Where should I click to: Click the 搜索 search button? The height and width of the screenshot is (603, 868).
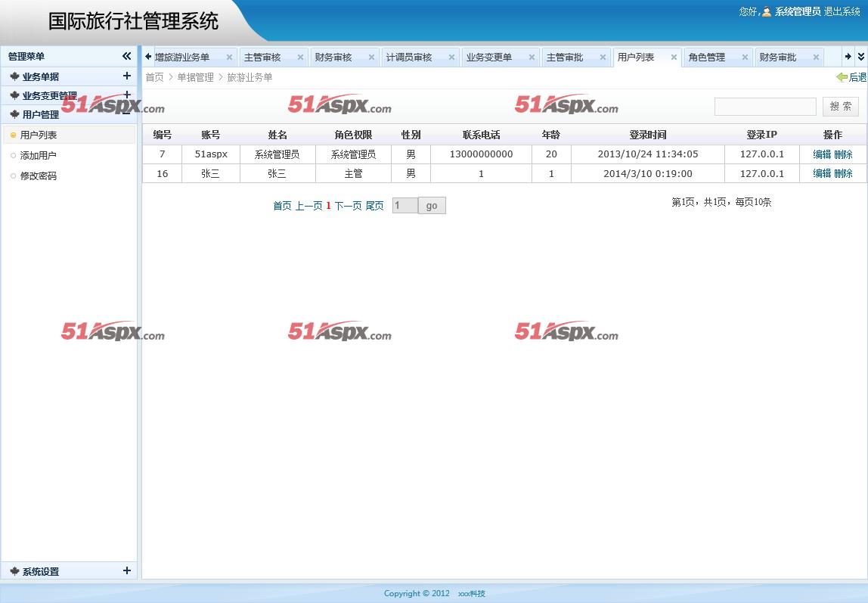840,107
